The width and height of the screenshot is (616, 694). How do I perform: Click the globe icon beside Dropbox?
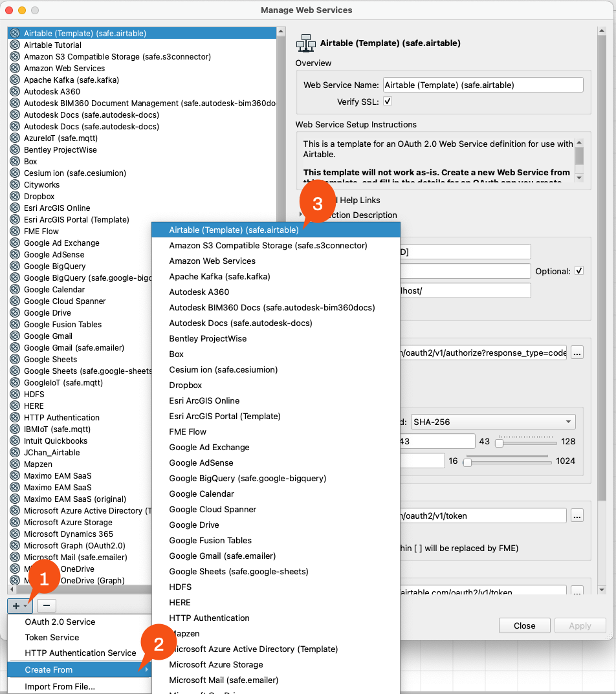coord(14,196)
